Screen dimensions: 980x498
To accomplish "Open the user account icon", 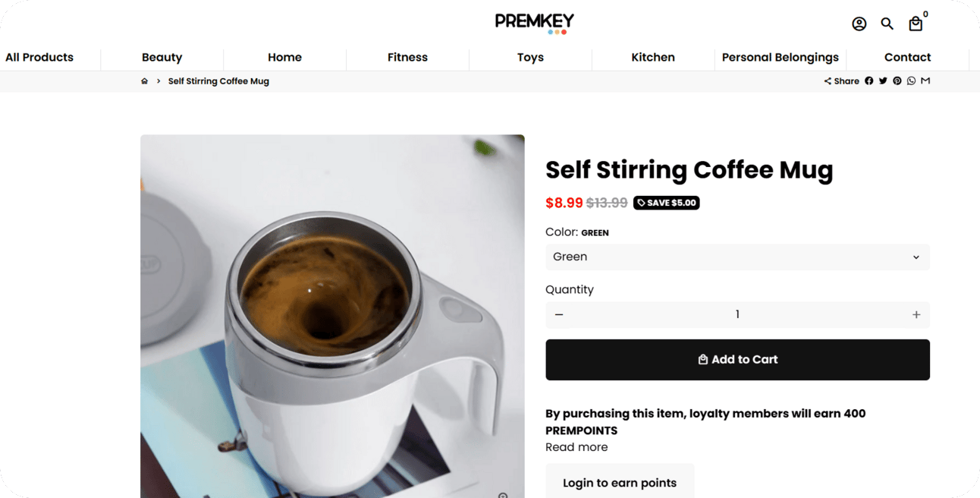I will coord(859,24).
